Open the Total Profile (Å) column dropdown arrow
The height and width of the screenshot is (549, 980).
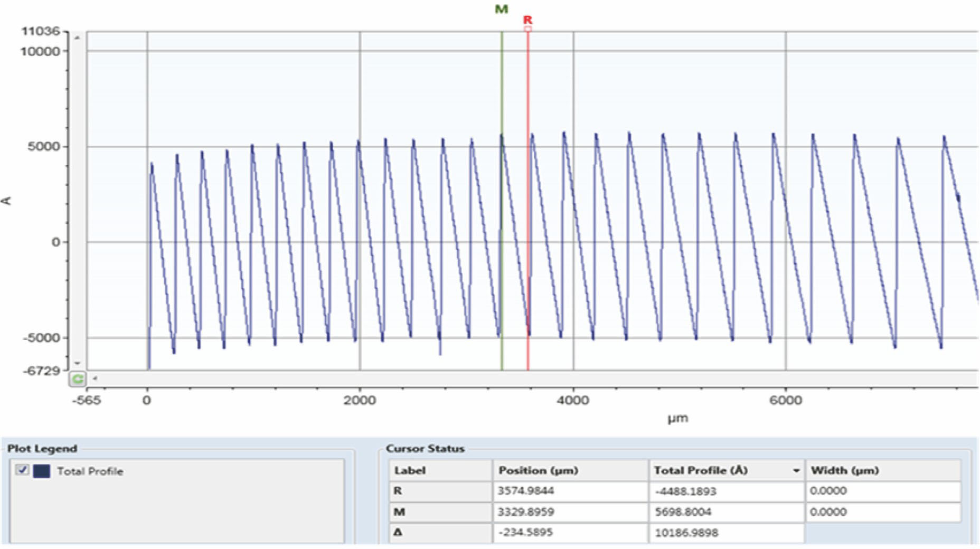point(796,470)
